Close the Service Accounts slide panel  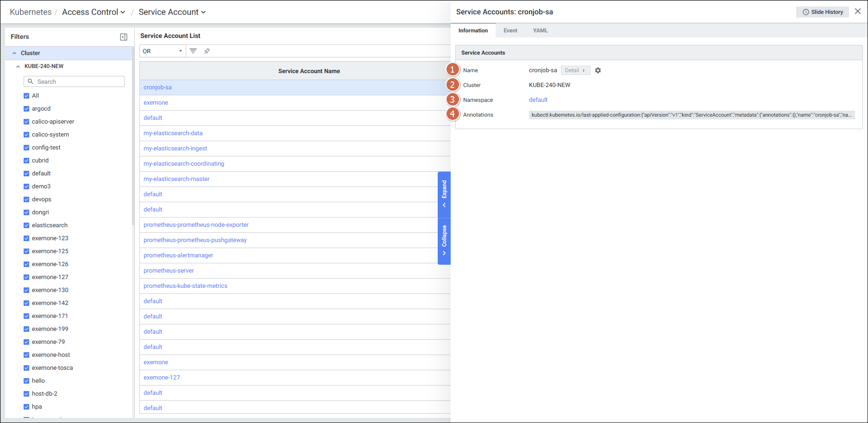click(858, 12)
